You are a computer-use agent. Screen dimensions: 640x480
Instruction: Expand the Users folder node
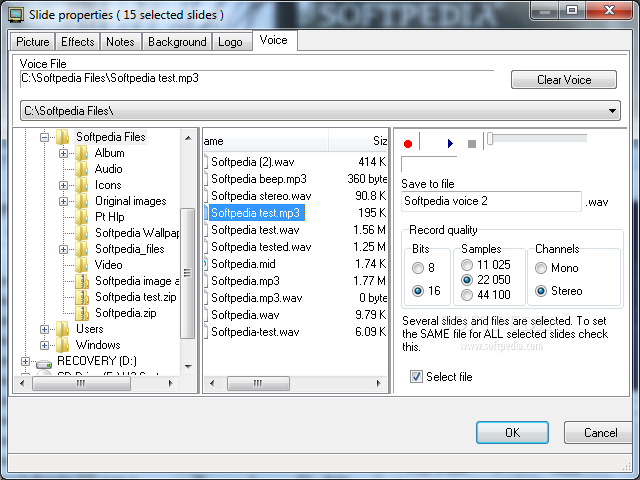point(44,329)
